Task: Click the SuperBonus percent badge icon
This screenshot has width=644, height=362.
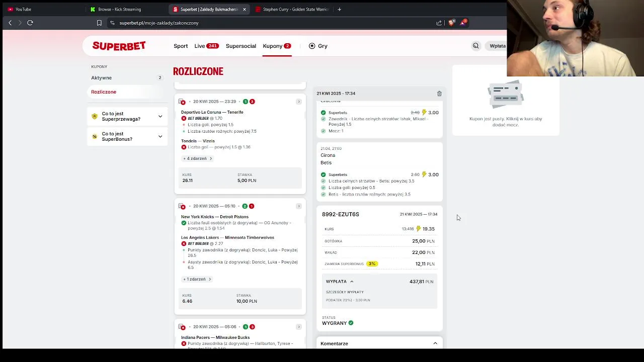Action: coord(95,136)
